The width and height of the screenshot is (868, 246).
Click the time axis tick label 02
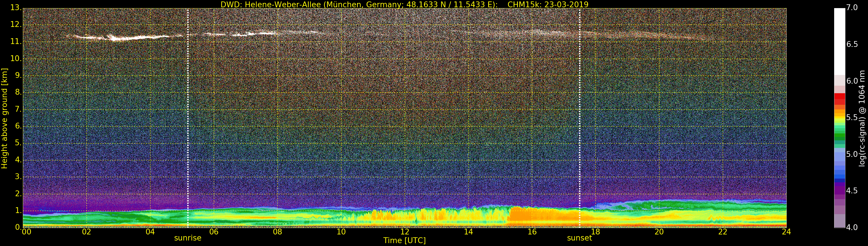click(x=87, y=232)
